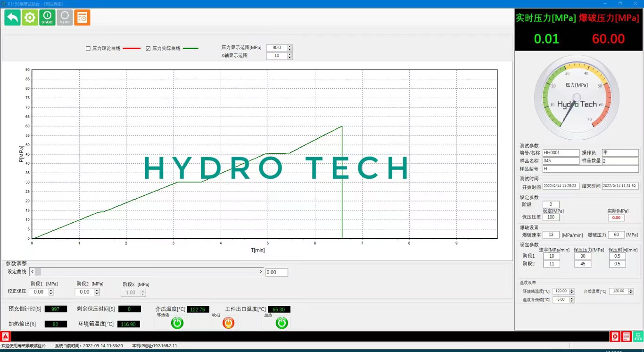Click the 预充倒计时 display 997

[56, 309]
